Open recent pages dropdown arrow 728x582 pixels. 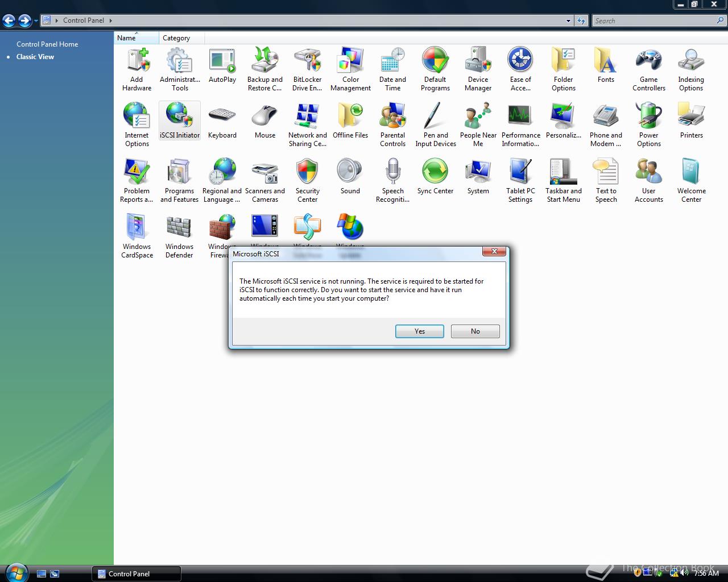pos(36,21)
